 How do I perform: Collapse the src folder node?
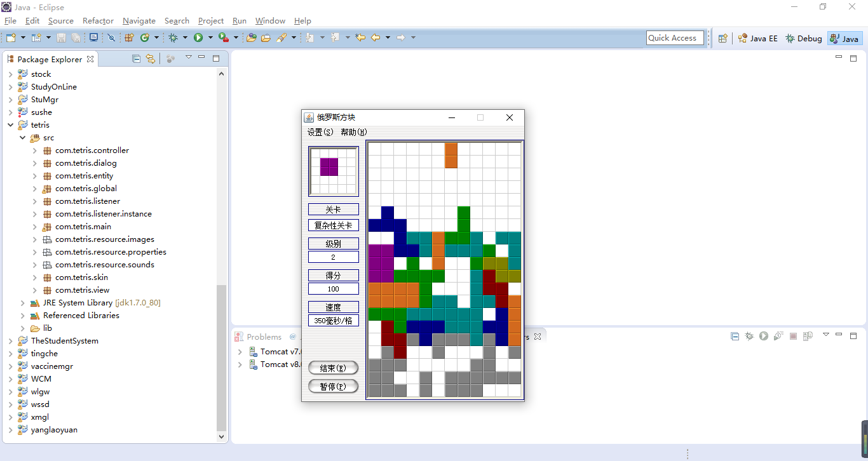[x=22, y=138]
